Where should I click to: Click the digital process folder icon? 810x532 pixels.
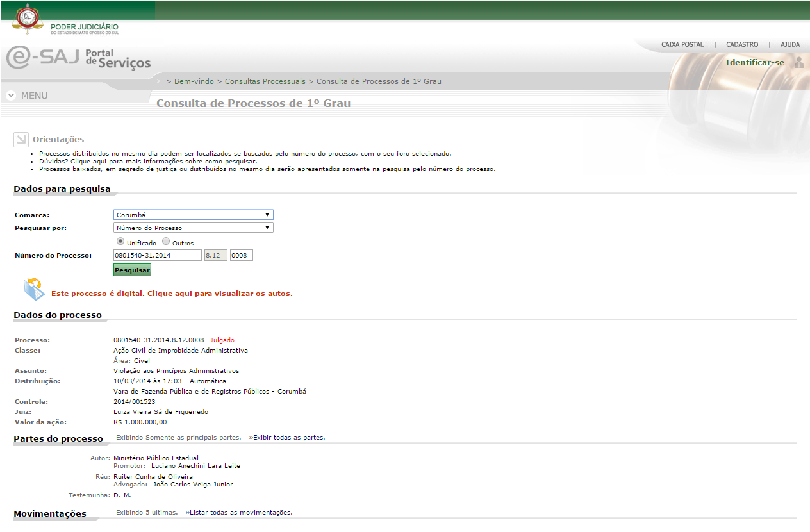coord(34,290)
